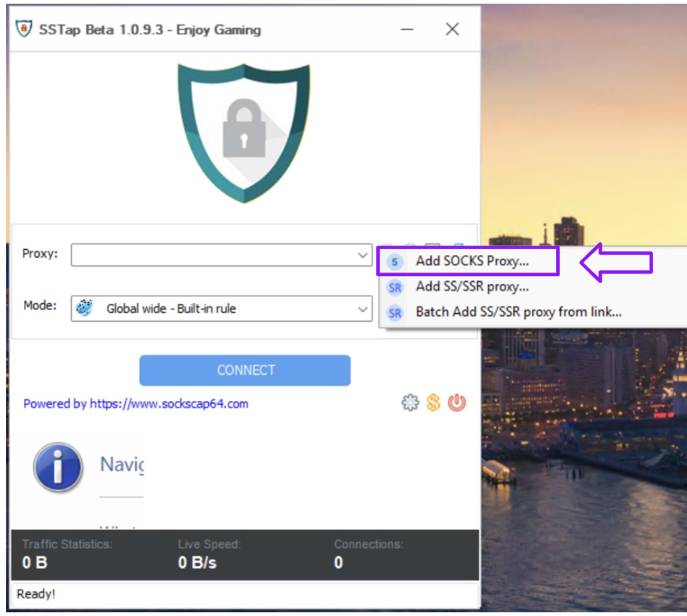Click the SR icon beside Batch Add
This screenshot has width=687, height=616.
[x=395, y=313]
